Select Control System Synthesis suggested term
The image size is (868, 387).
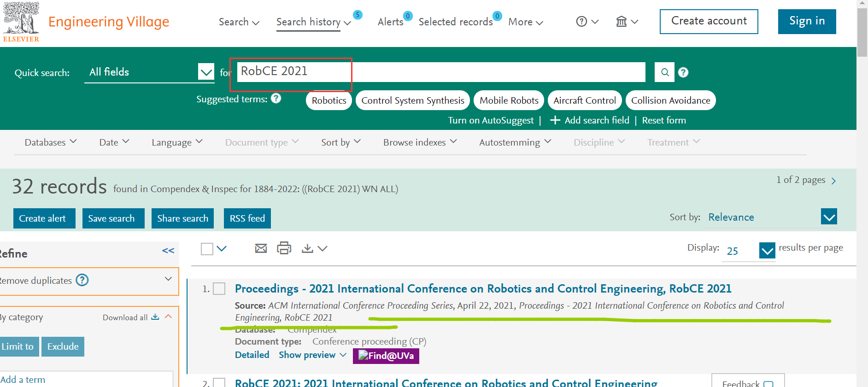point(413,100)
